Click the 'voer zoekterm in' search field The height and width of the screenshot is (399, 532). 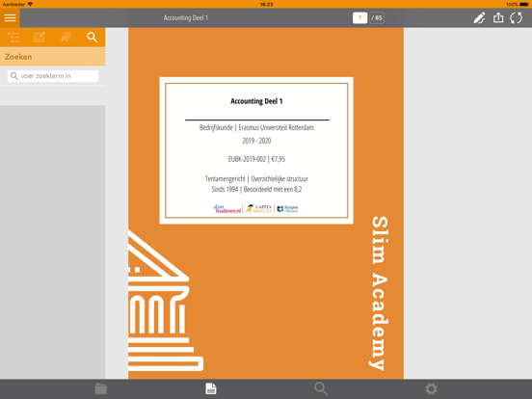click(x=53, y=76)
